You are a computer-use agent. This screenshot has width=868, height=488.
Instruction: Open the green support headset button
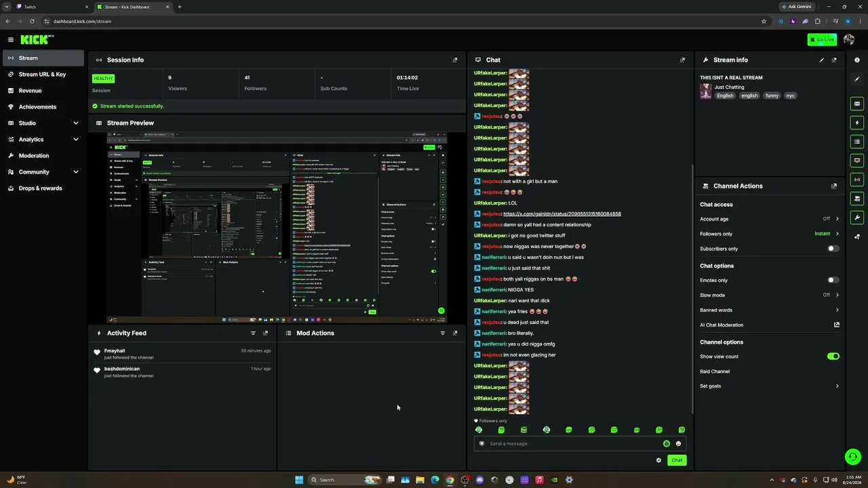(853, 457)
